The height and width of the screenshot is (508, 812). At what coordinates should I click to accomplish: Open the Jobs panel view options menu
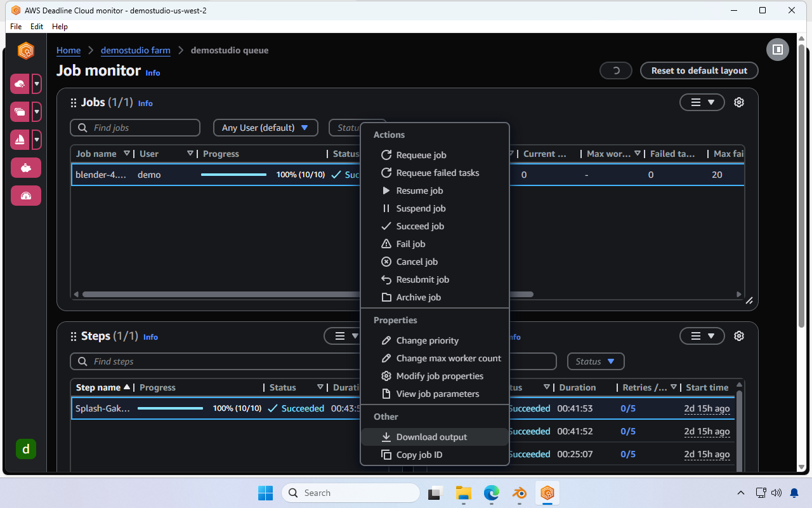coord(702,102)
